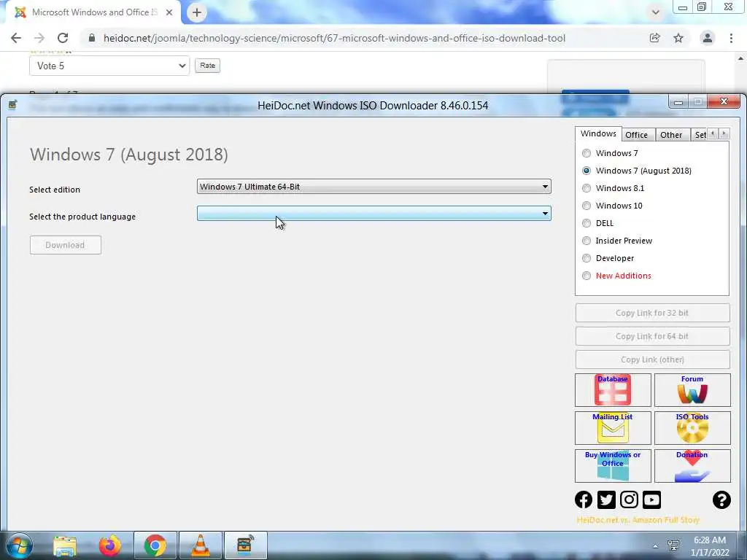Reload the heidoc.net page
747x560 pixels.
pyautogui.click(x=63, y=38)
